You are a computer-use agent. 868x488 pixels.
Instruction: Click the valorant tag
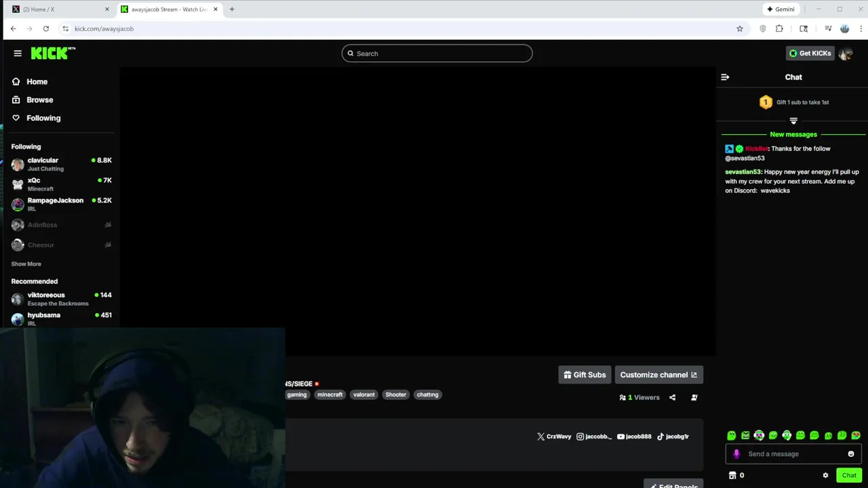point(363,394)
